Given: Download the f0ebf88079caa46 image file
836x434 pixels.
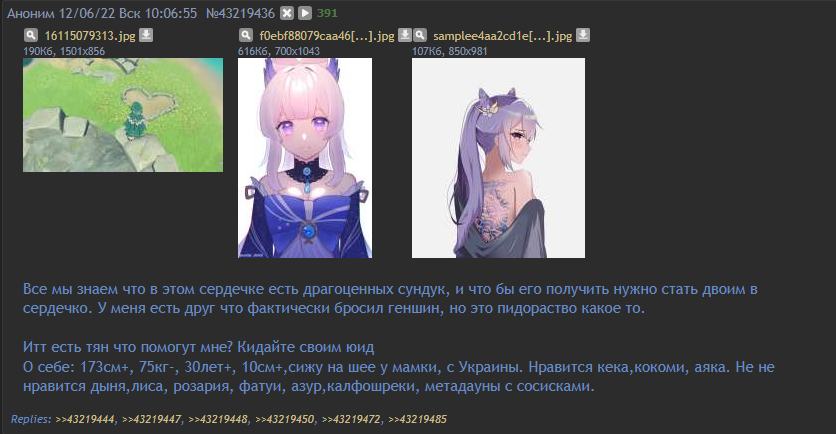Looking at the screenshot, I should click(405, 35).
